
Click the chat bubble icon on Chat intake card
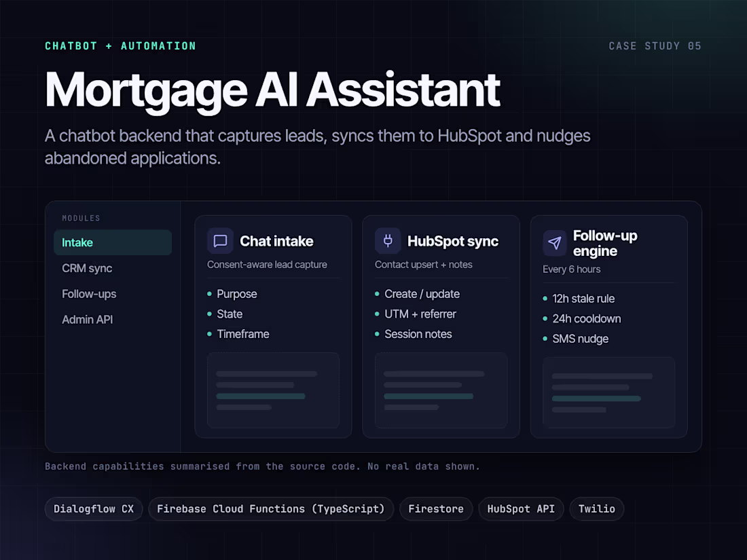tap(220, 241)
